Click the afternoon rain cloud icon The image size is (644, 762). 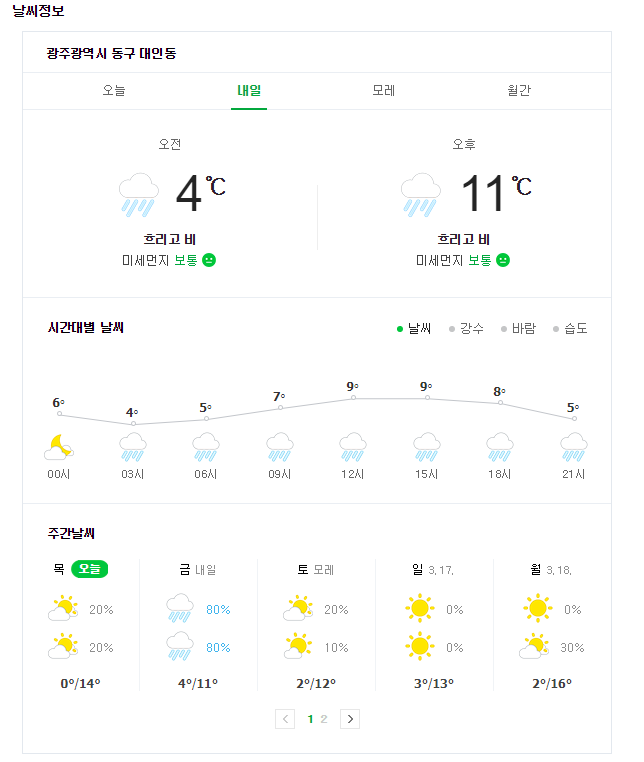[421, 194]
